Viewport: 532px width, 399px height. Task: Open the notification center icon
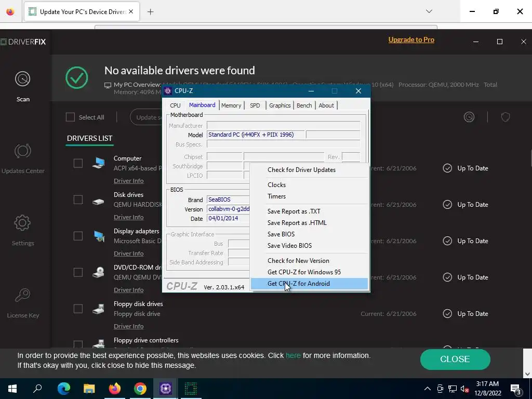click(x=516, y=389)
